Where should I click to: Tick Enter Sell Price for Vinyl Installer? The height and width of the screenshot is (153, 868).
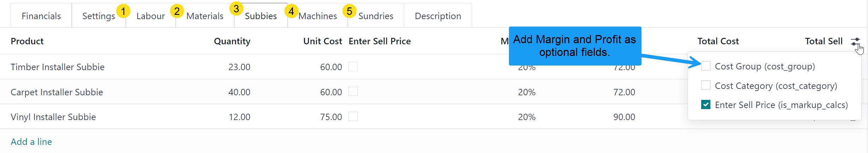353,117
